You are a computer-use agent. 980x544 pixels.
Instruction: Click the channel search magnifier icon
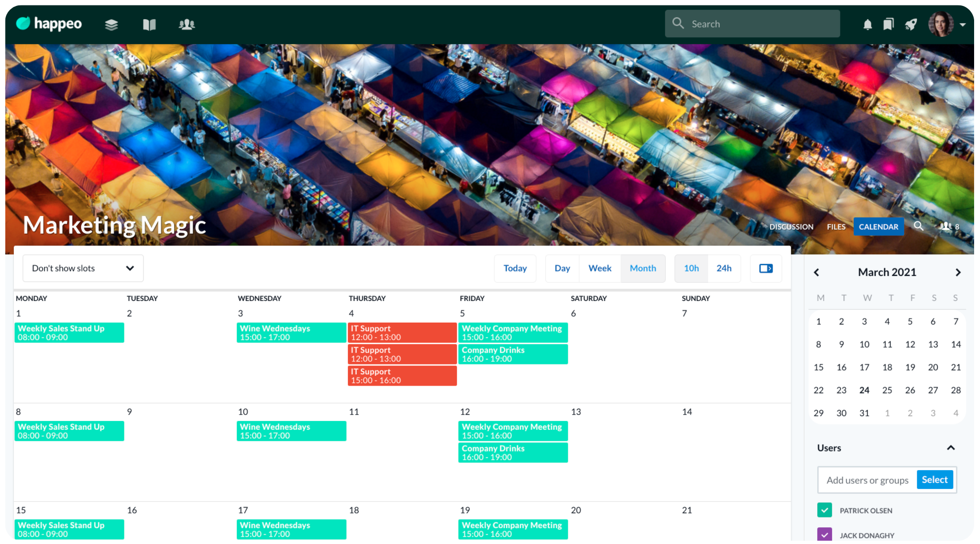(x=918, y=226)
